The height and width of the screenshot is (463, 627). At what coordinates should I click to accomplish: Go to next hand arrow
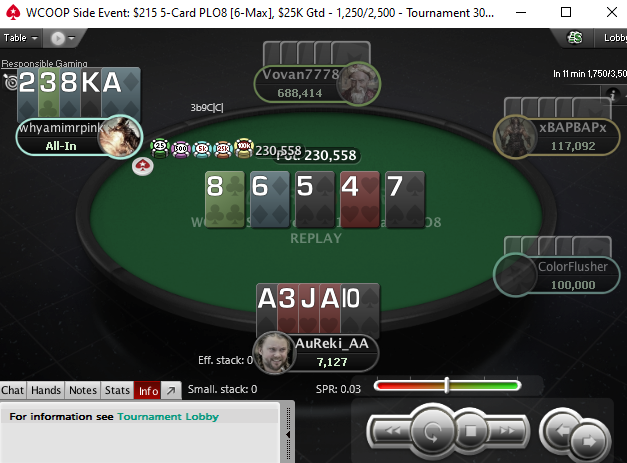point(589,441)
